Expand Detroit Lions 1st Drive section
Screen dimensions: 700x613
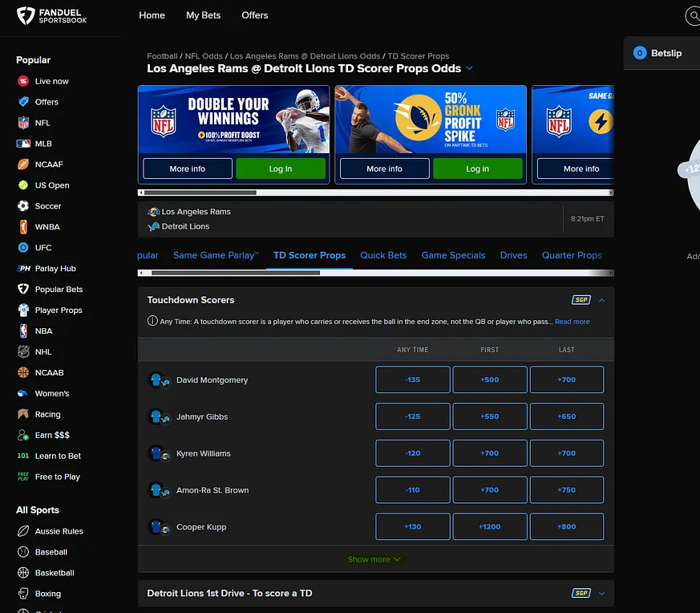point(602,593)
